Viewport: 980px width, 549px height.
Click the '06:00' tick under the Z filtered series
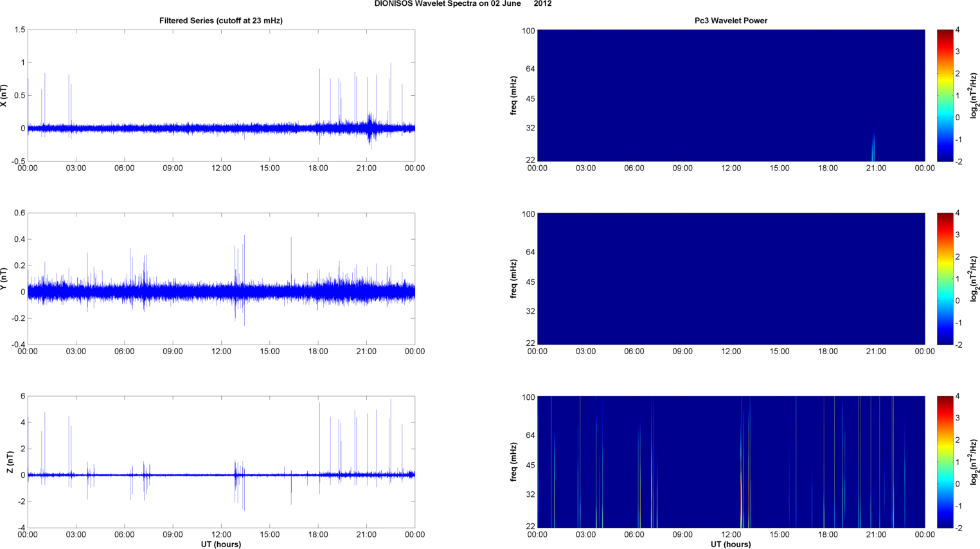124,535
